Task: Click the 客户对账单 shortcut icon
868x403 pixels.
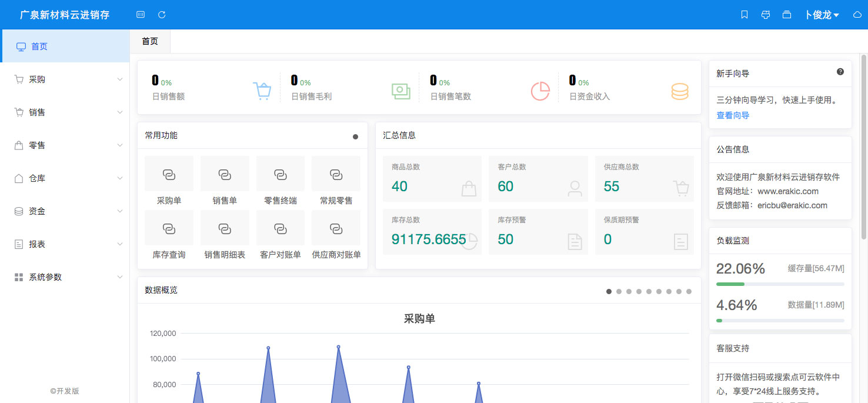Action: tap(281, 228)
